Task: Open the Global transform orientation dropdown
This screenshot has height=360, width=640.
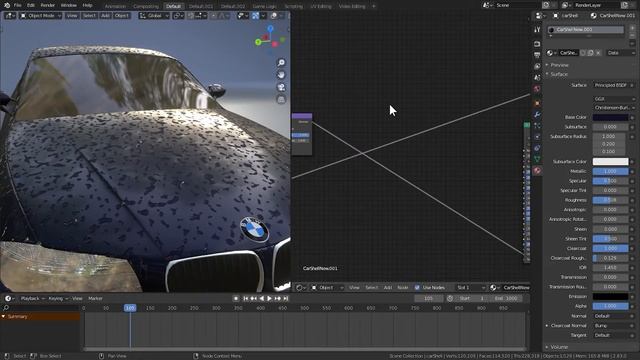Action: (154, 16)
